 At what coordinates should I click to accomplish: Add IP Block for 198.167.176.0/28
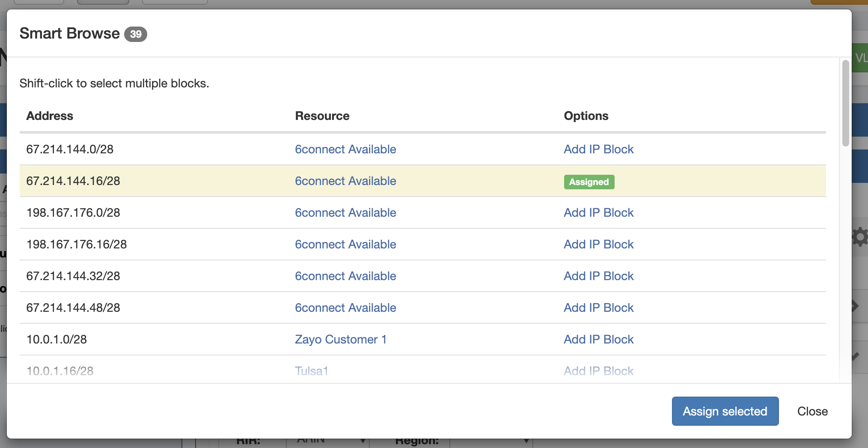598,212
